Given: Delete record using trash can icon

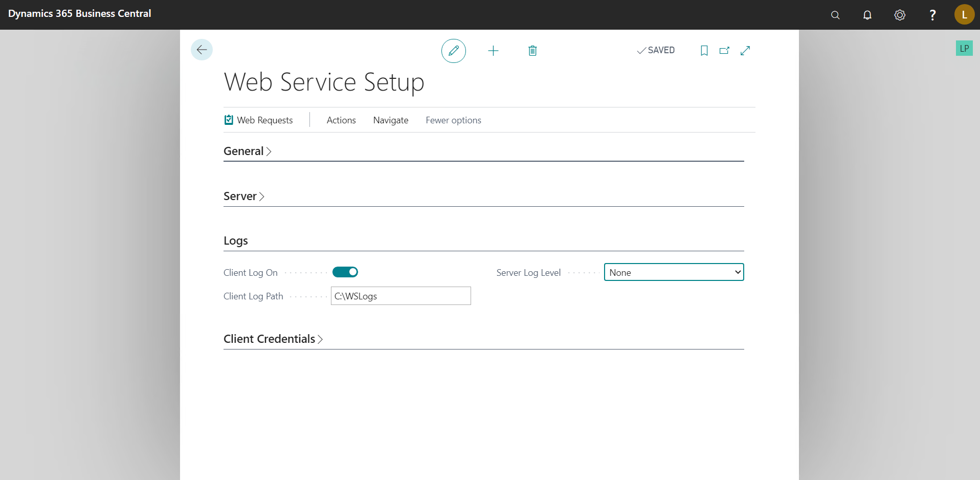Looking at the screenshot, I should tap(532, 51).
